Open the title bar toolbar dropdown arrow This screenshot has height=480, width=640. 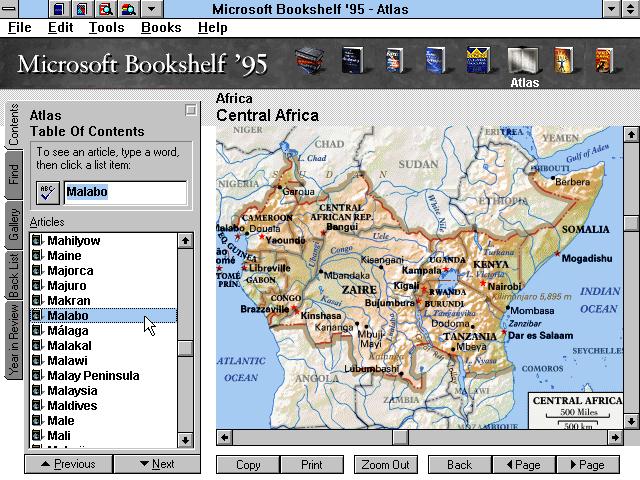click(x=152, y=9)
